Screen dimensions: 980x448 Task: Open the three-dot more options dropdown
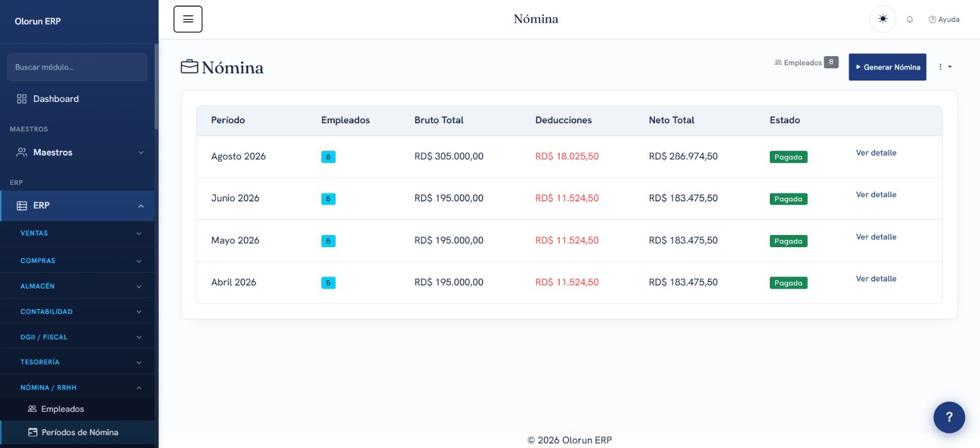945,67
